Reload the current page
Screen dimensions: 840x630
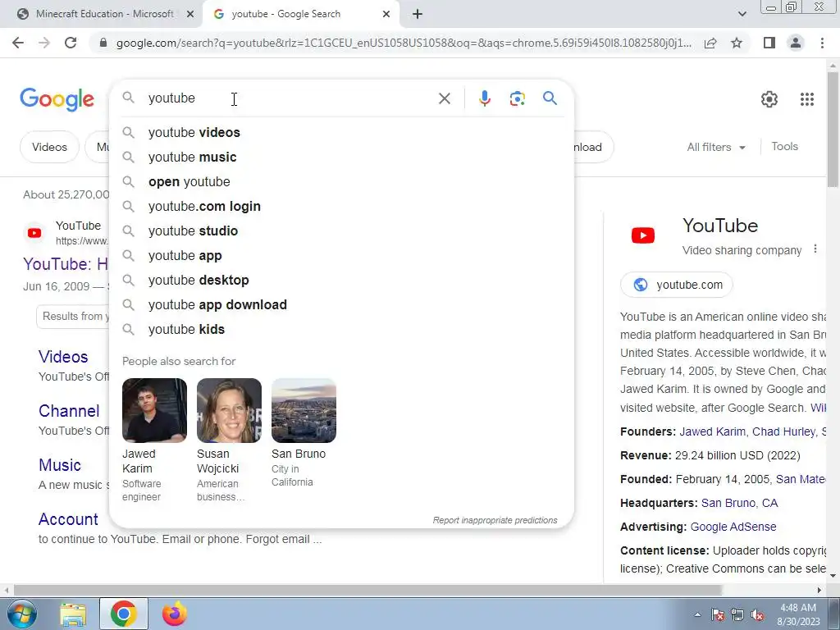[71, 43]
